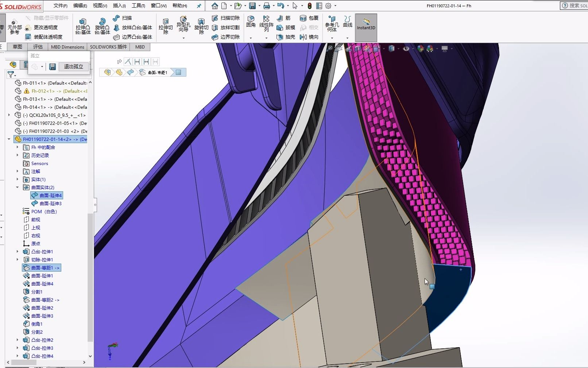Open the Section View tool

point(358,48)
